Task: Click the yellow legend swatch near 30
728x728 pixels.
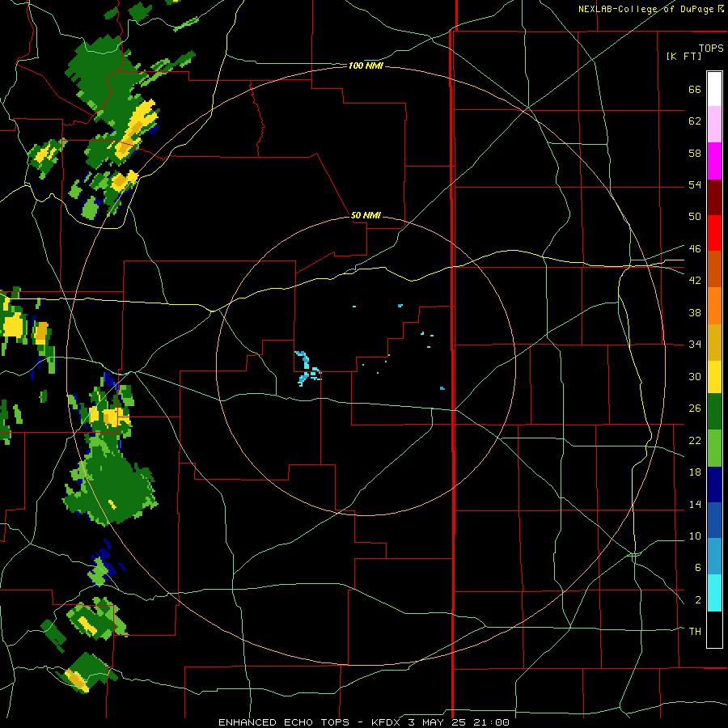Action: pos(714,377)
